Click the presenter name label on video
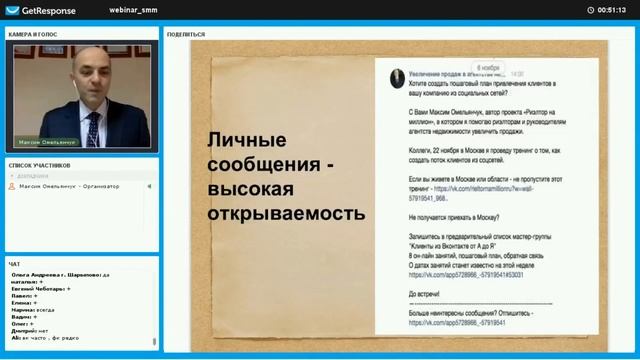The height and width of the screenshot is (360, 640). point(47,142)
